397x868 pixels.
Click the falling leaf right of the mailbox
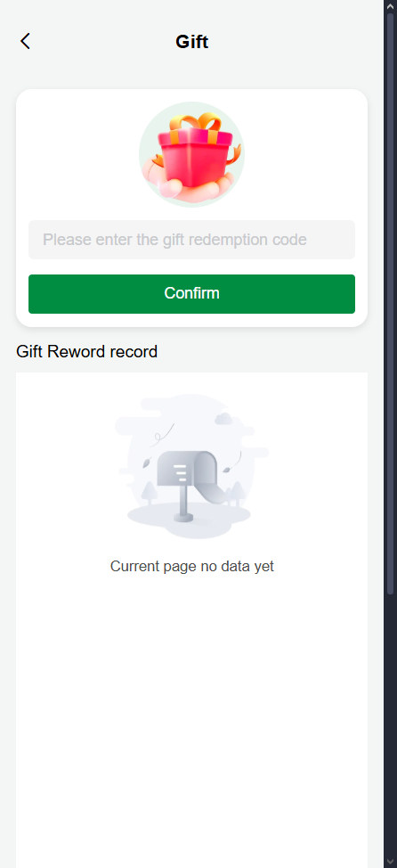(227, 470)
